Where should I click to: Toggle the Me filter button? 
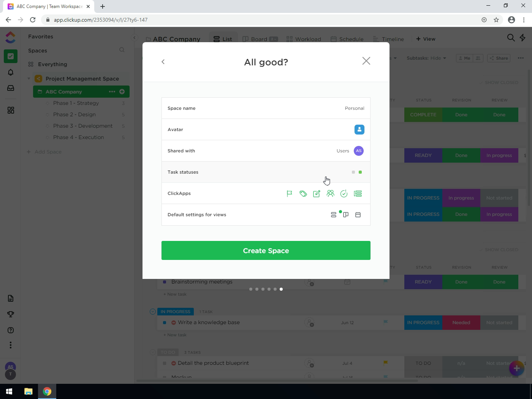[x=465, y=58]
